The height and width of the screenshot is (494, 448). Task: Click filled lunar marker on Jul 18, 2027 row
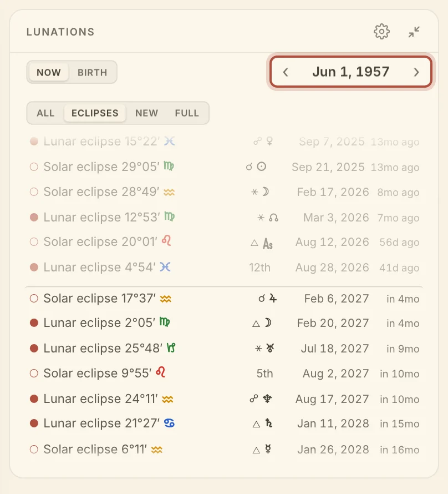(34, 348)
